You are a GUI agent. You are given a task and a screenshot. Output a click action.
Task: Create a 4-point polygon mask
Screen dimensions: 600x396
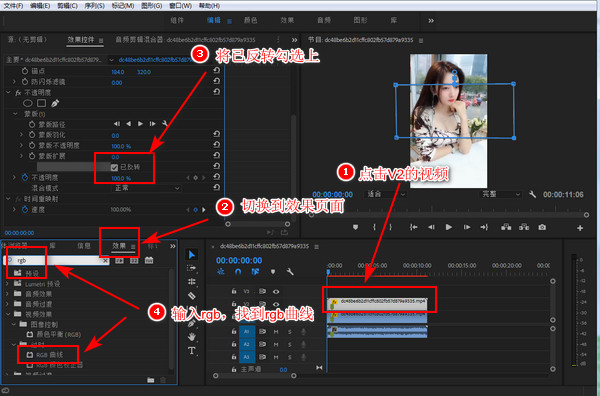point(41,103)
